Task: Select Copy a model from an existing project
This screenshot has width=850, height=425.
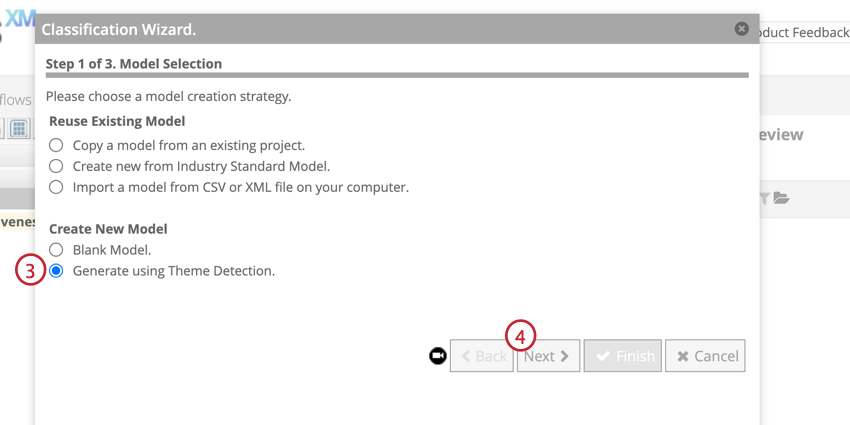Action: pos(56,145)
